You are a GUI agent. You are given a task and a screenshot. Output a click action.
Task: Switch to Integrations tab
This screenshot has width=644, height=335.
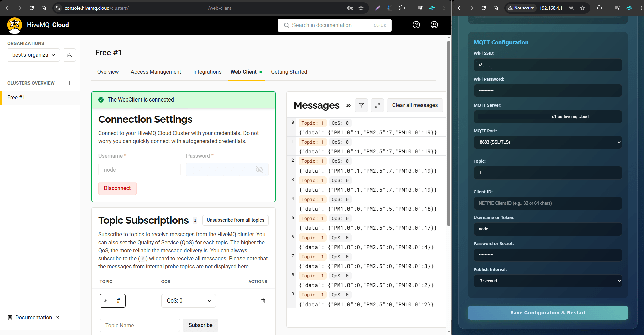point(207,72)
